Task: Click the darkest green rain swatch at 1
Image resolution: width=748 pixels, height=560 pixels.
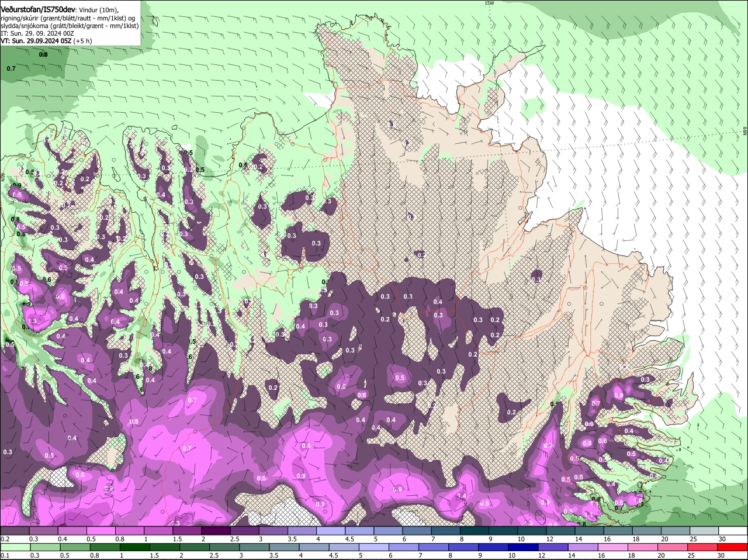Action: (134, 547)
